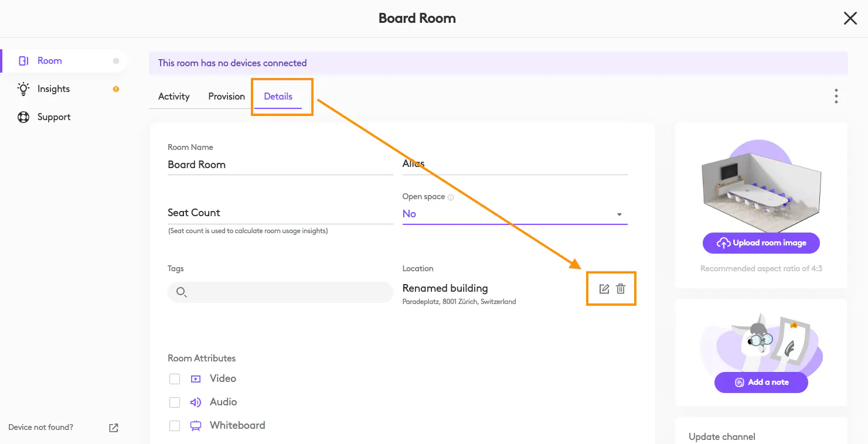Screen dimensions: 868x444
Task: Click the edit location pencil icon
Action: [x=604, y=289]
